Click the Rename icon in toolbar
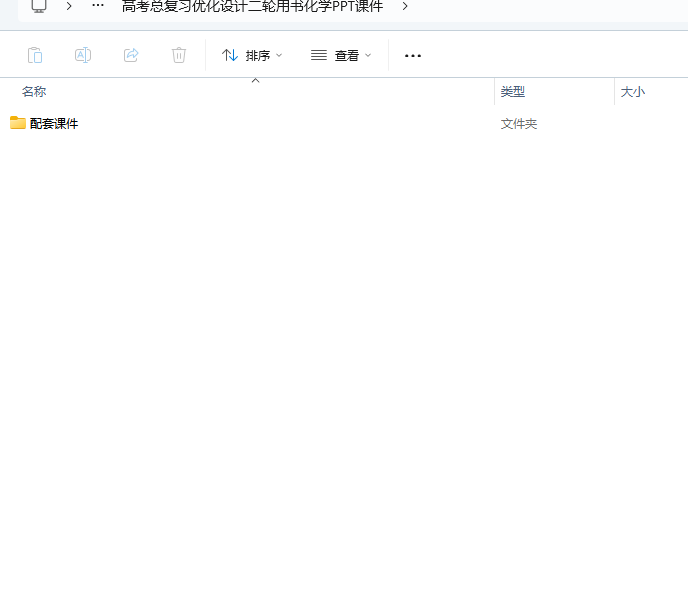The height and width of the screenshot is (599, 688). click(83, 55)
